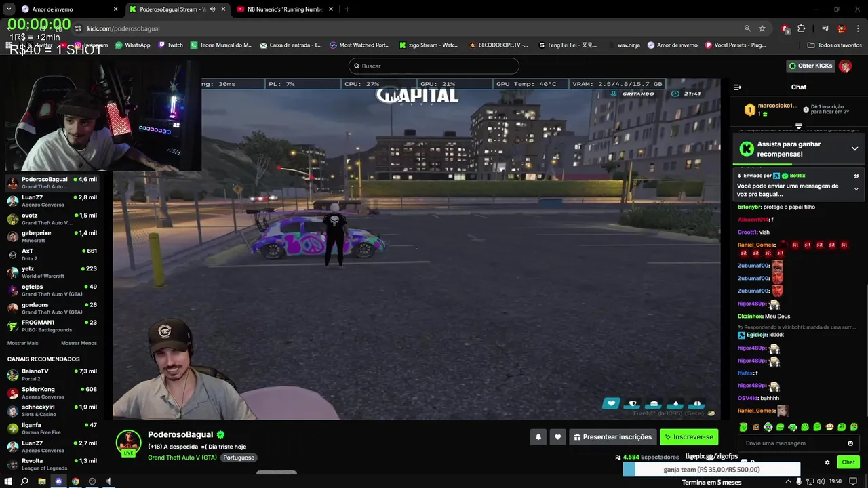Open the 'Most Watched Port...' bookmark

[x=359, y=45]
